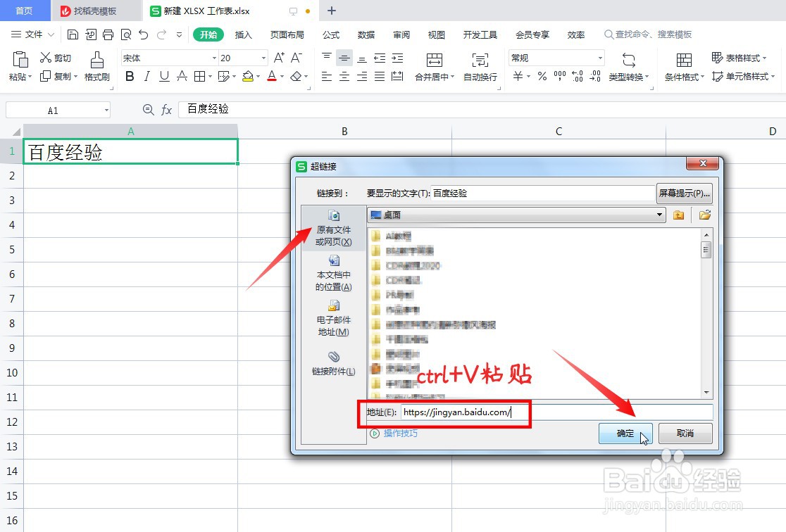
Task: Align text left horizontally
Action: click(327, 76)
